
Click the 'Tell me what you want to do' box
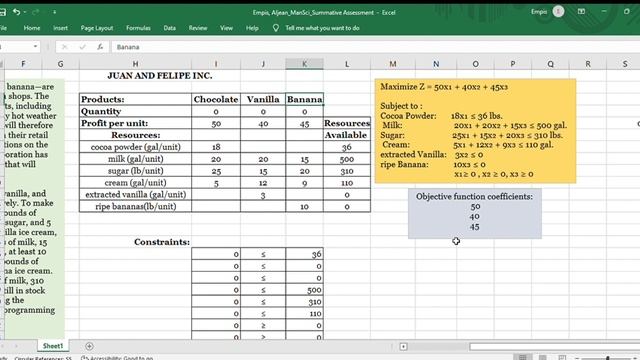tap(322, 28)
